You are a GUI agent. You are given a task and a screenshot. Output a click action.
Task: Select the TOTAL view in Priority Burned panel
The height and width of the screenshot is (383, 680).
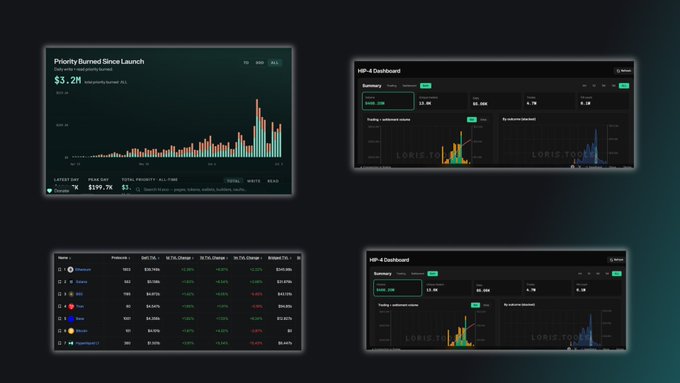click(233, 181)
